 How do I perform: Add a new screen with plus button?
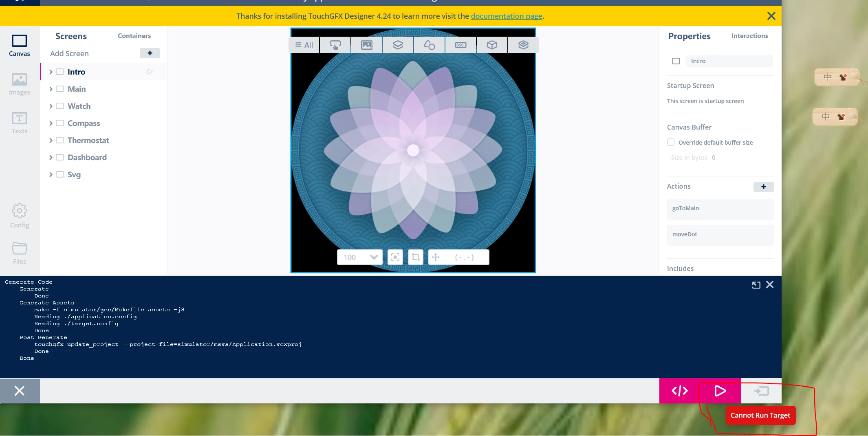point(150,53)
